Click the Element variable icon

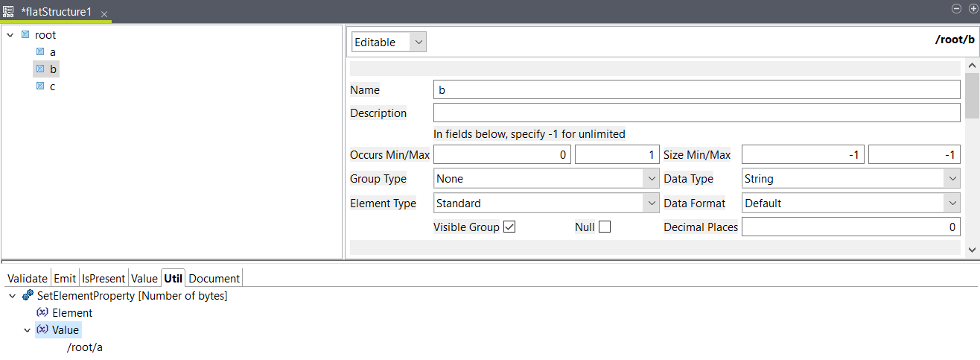click(42, 313)
